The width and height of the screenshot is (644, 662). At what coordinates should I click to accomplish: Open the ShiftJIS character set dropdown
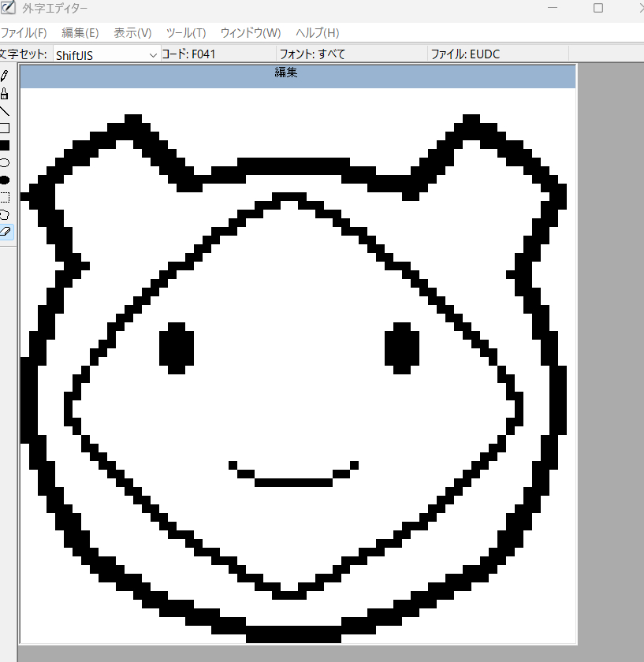point(106,54)
